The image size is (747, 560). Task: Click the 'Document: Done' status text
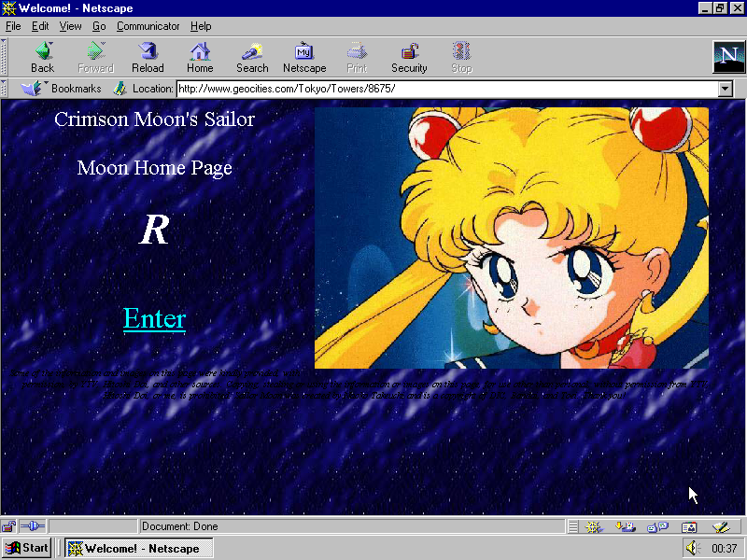[180, 526]
